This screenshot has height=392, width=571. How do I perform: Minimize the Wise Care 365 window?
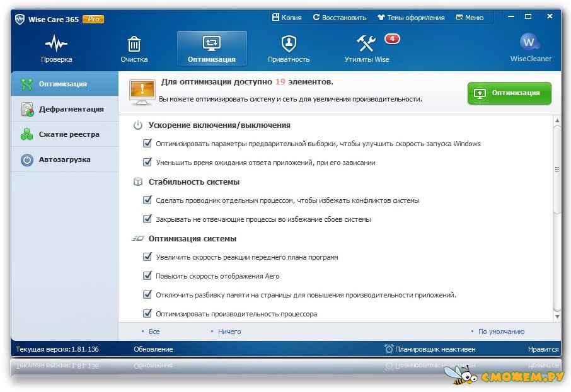pyautogui.click(x=511, y=16)
